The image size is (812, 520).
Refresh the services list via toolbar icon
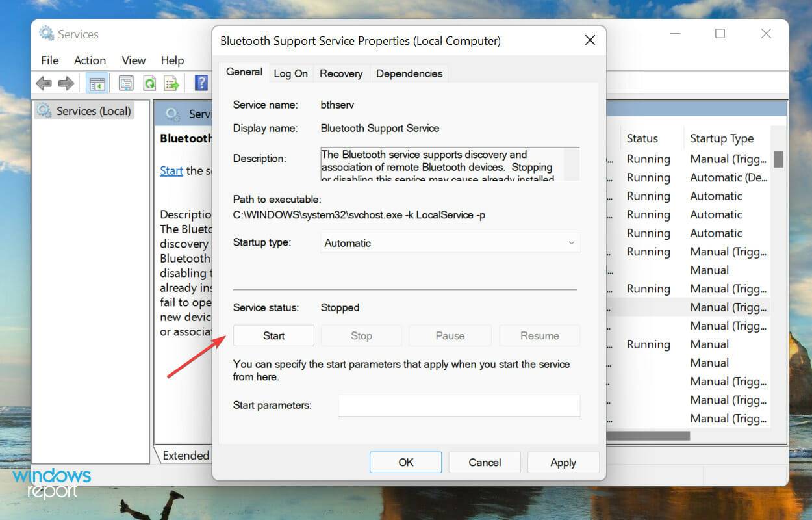(149, 83)
